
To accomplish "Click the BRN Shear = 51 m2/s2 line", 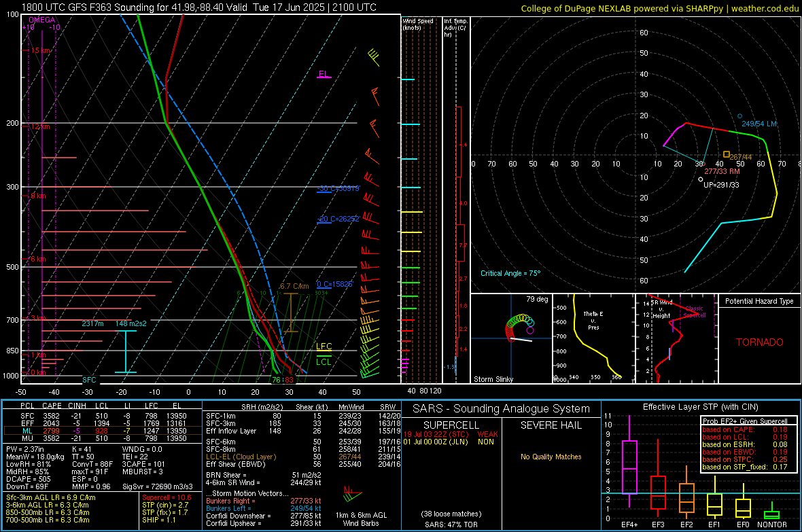I will [264, 475].
